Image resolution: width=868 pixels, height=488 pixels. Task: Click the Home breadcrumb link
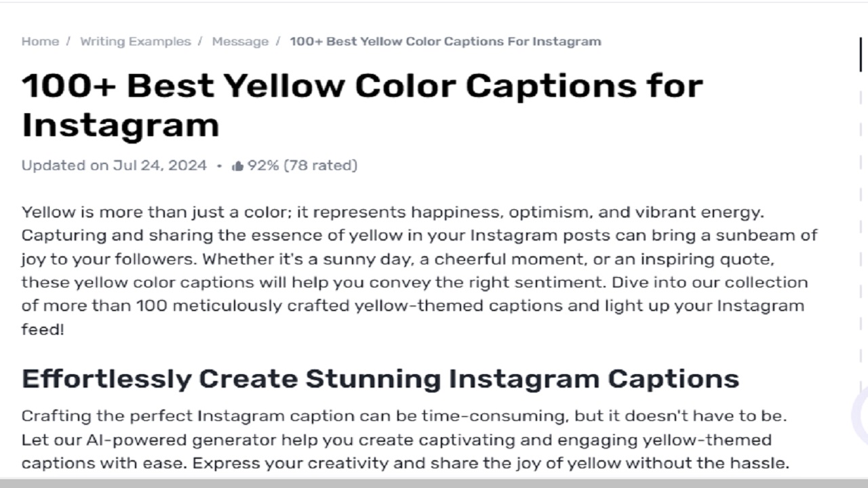pos(40,41)
